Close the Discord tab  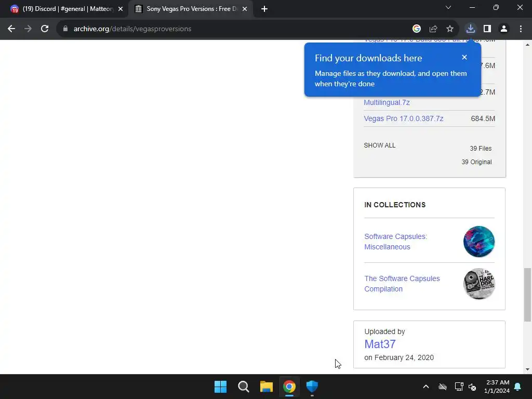(x=121, y=9)
